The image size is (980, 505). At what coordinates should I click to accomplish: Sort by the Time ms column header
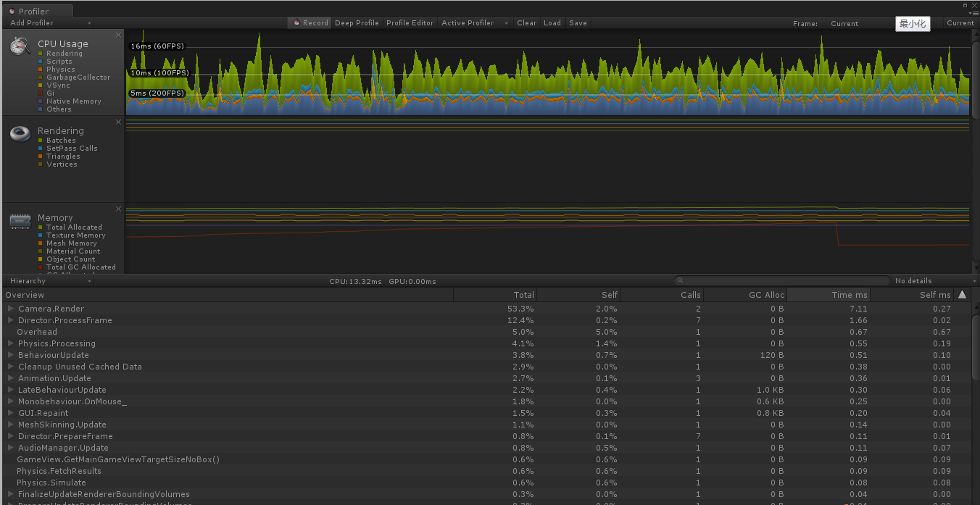tap(829, 295)
